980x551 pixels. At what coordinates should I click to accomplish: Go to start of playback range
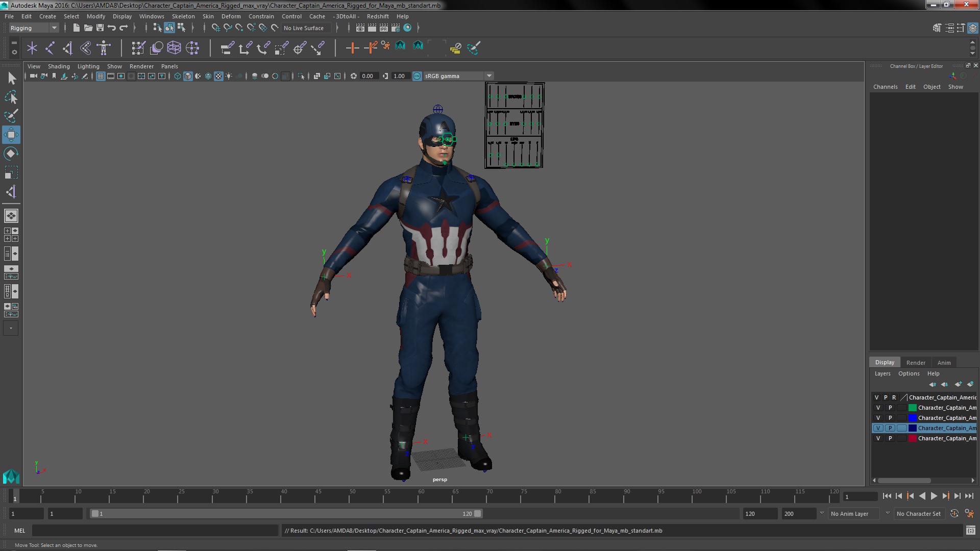887,496
